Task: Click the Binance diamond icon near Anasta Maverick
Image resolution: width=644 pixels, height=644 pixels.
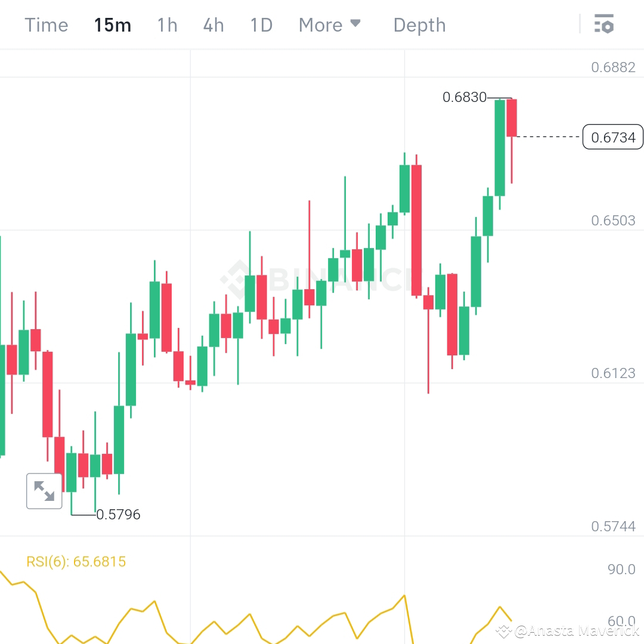Action: click(504, 629)
